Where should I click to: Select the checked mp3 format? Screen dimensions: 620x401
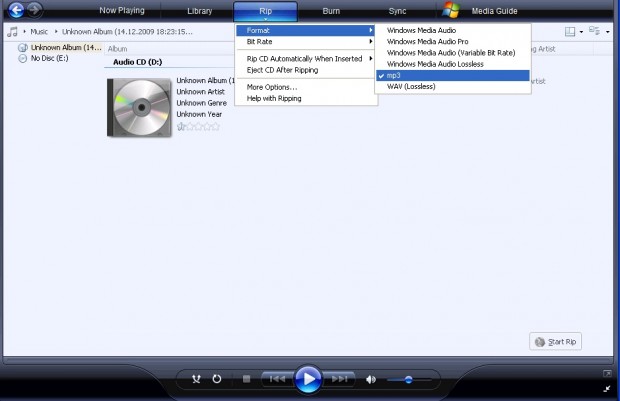(x=453, y=76)
